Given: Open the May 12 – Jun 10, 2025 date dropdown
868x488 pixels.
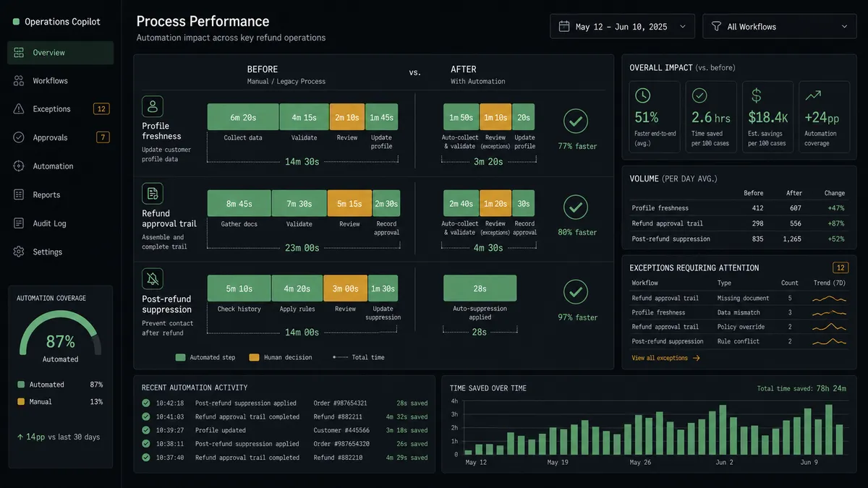Looking at the screenshot, I should 622,27.
